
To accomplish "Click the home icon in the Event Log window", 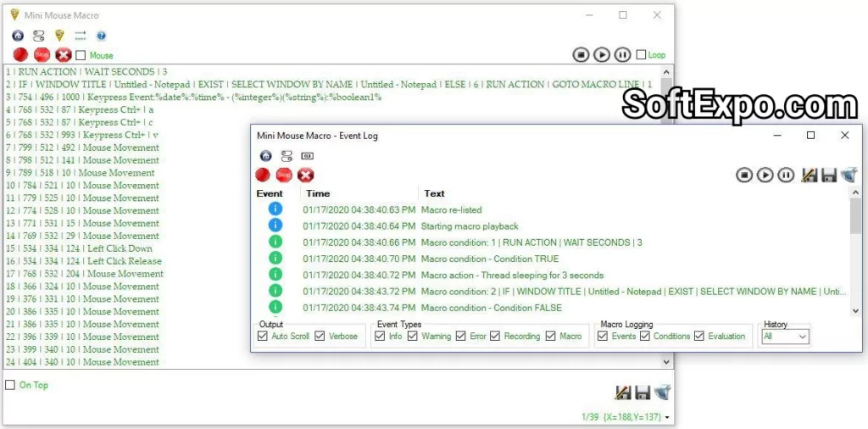I will click(x=265, y=156).
